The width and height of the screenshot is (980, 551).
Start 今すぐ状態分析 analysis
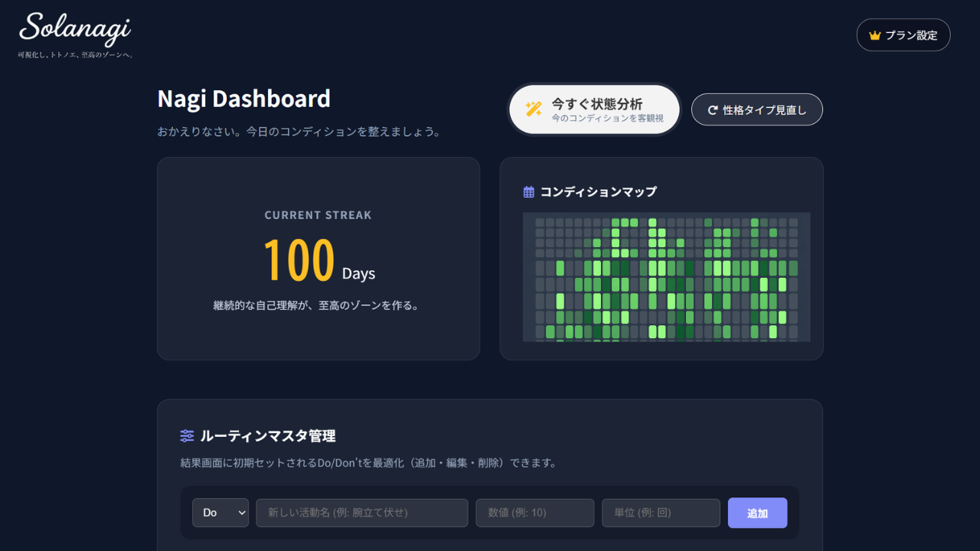point(595,109)
